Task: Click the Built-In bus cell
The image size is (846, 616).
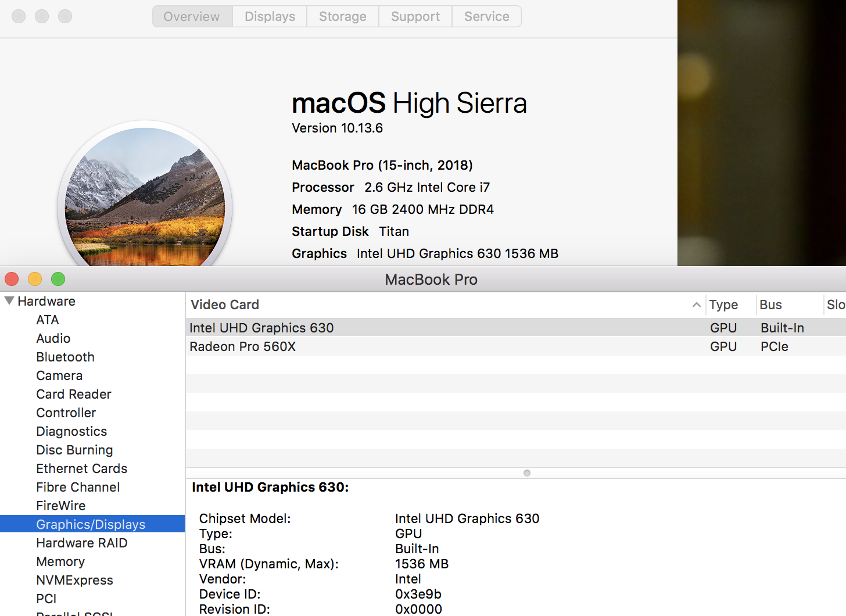Action: 782,328
